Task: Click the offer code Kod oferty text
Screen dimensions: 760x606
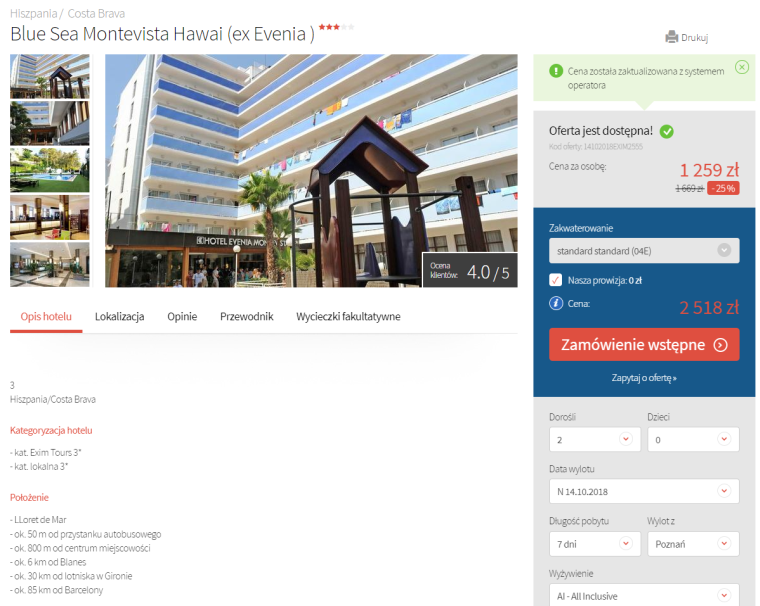Action: (596, 146)
